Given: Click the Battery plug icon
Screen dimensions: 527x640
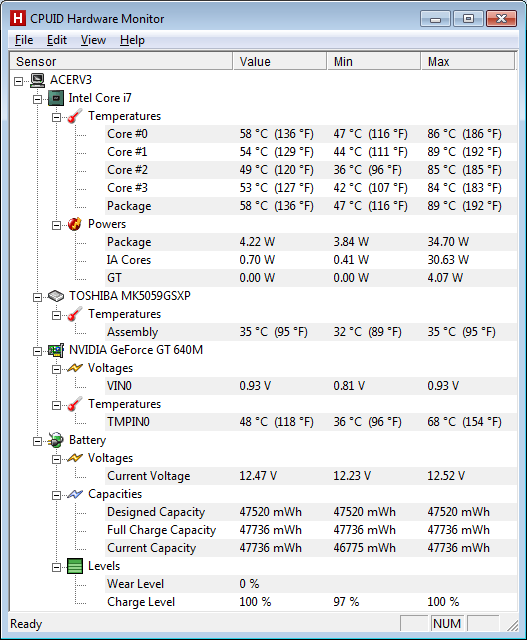Looking at the screenshot, I should coord(56,440).
